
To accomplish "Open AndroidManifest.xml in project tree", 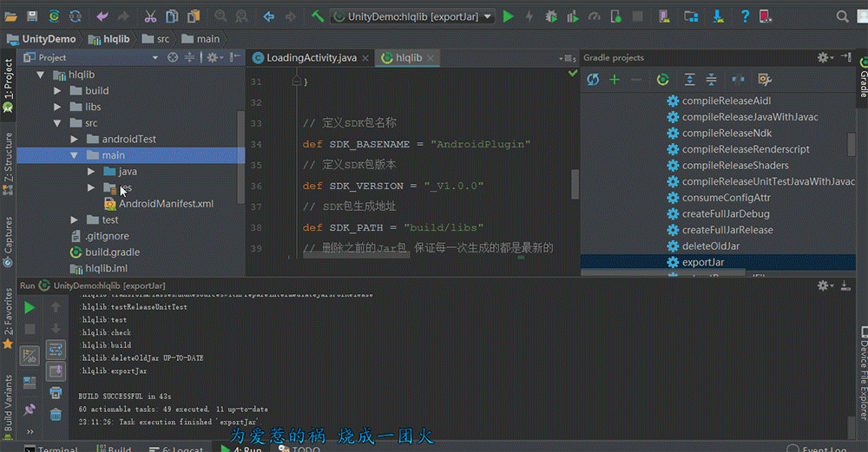I will pyautogui.click(x=166, y=204).
